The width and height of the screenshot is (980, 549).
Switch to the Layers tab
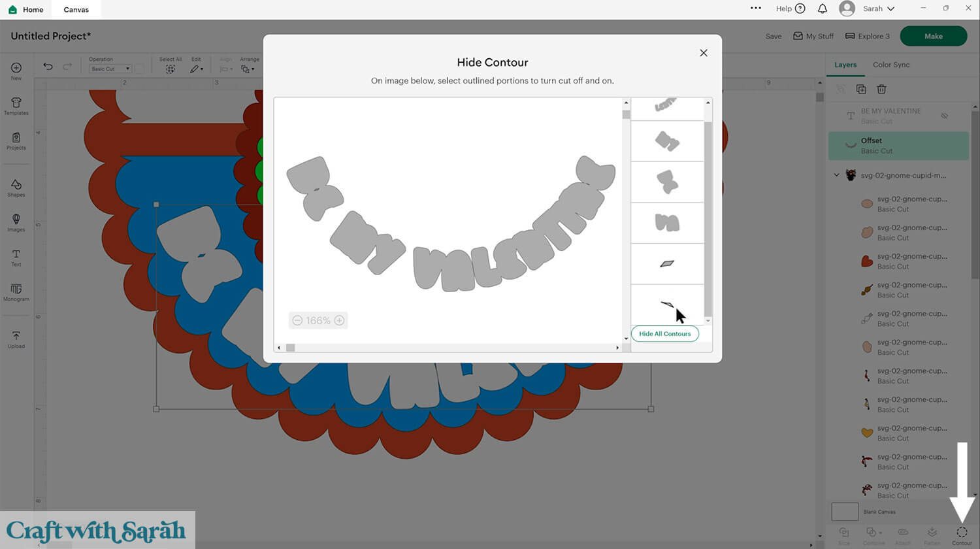coord(845,65)
